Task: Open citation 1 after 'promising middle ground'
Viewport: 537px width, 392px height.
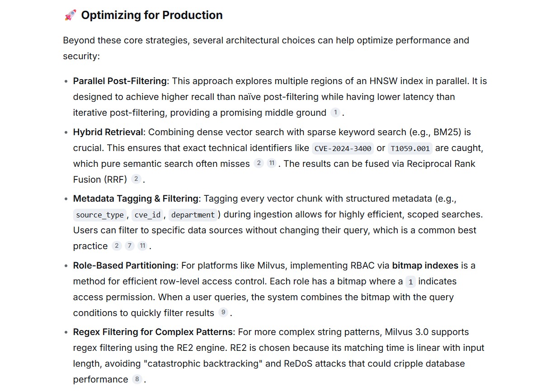Action: click(335, 112)
